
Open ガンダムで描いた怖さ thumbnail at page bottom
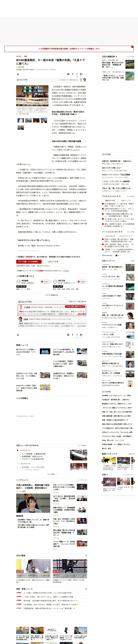23,630
